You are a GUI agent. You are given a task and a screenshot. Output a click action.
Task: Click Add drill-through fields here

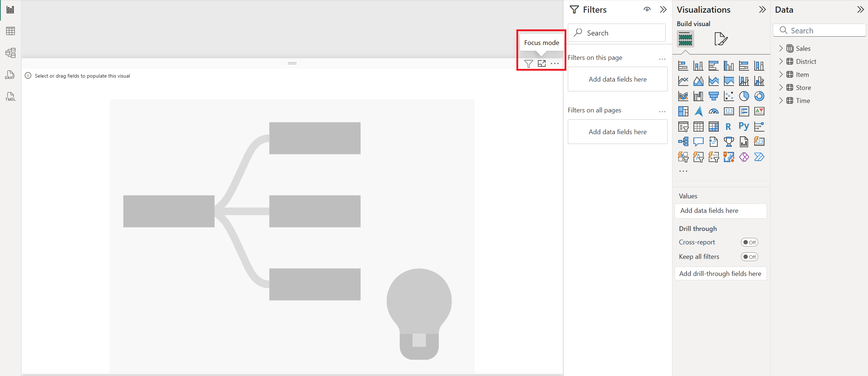(720, 273)
